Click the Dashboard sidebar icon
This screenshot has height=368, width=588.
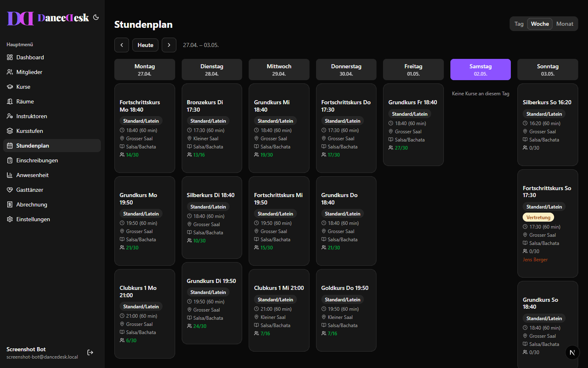(10, 57)
